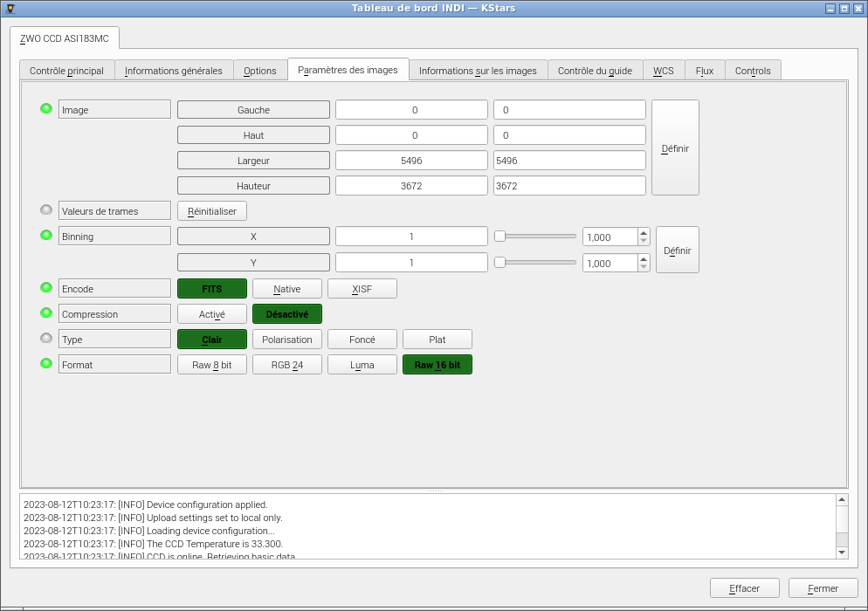This screenshot has height=611, width=868.
Task: Switch to Contrôle du guide tab
Action: pos(595,71)
